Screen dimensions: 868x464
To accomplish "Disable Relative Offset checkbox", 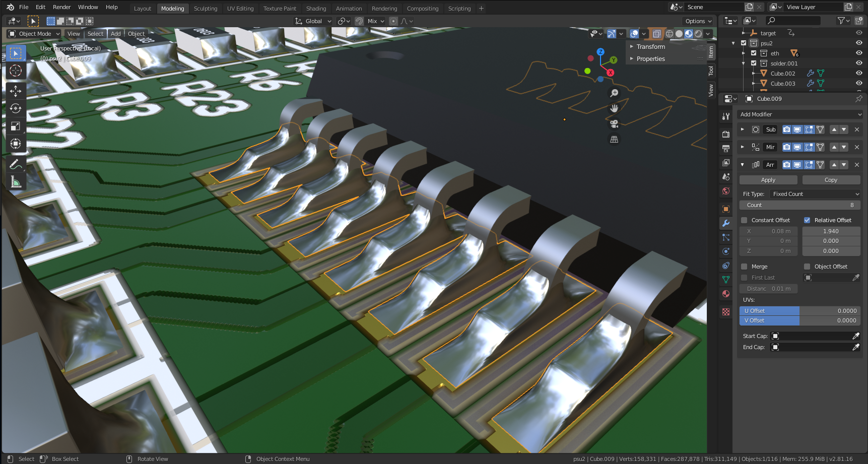I will 807,220.
